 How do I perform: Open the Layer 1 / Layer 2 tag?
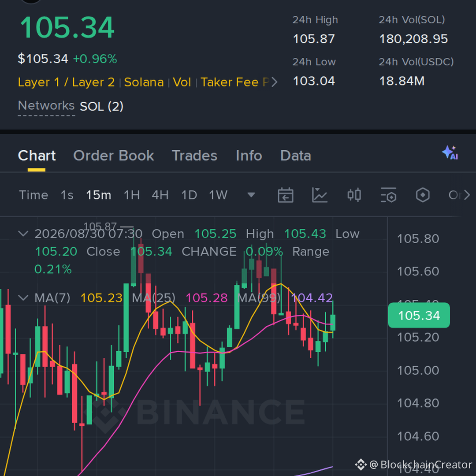(66, 82)
